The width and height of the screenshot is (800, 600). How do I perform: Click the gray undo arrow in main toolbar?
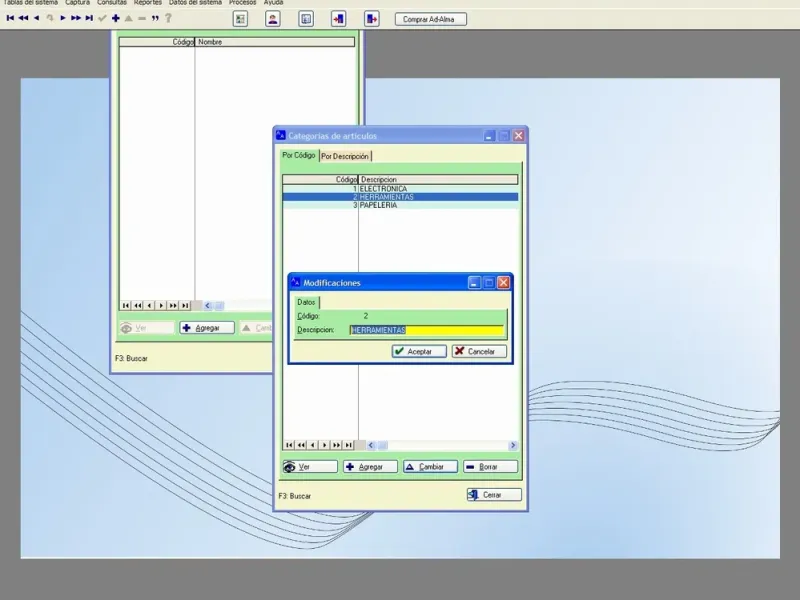50,18
